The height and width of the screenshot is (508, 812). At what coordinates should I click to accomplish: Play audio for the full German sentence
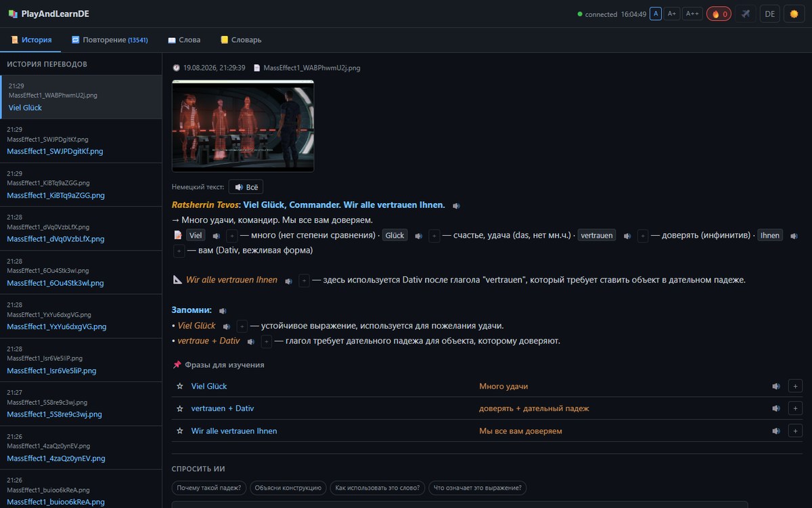[x=457, y=205]
